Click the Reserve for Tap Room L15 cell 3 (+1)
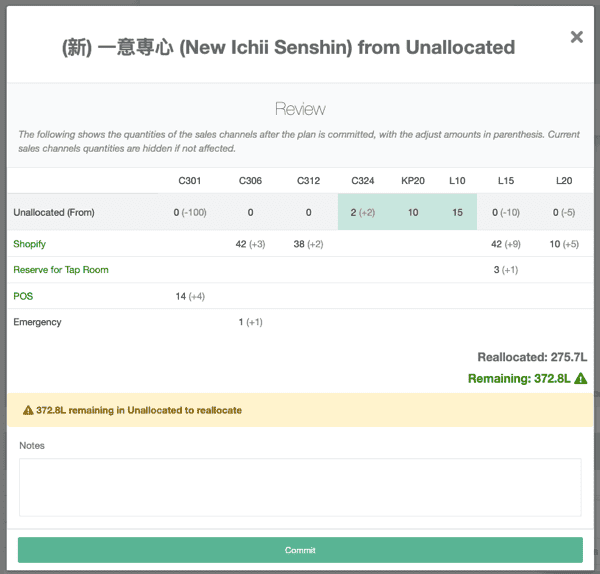Viewport: 600px width, 574px height. pyautogui.click(x=506, y=270)
